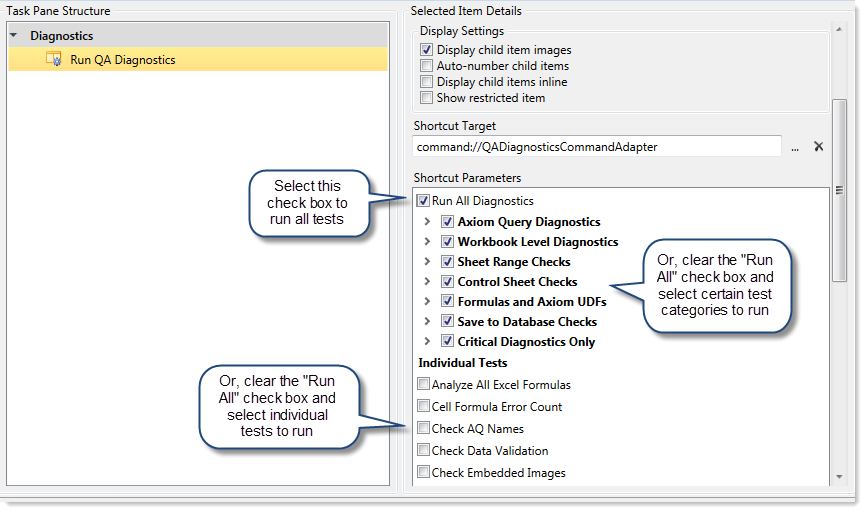The image size is (865, 512).
Task: Enable Auto-number child items
Action: [x=427, y=66]
